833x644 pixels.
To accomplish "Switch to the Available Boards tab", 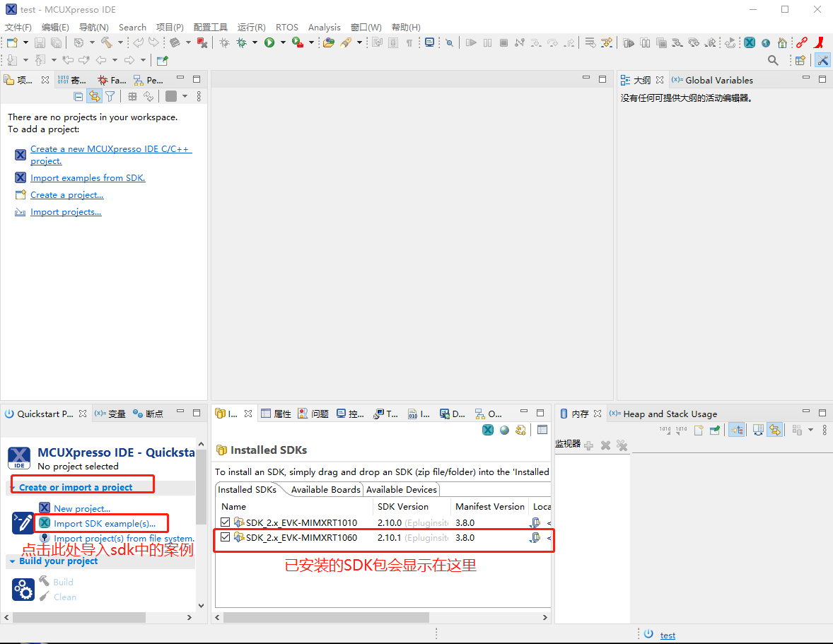I will tap(326, 489).
